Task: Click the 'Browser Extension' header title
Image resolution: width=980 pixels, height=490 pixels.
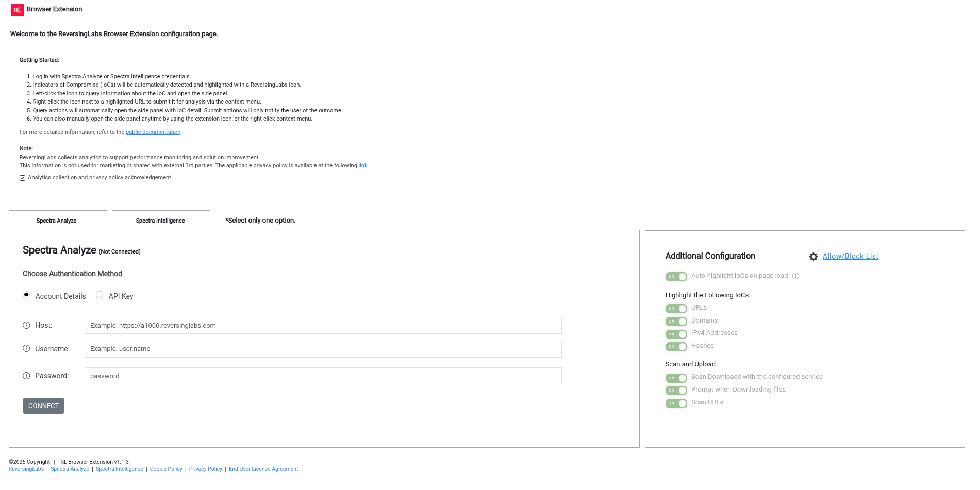Action: [x=54, y=9]
